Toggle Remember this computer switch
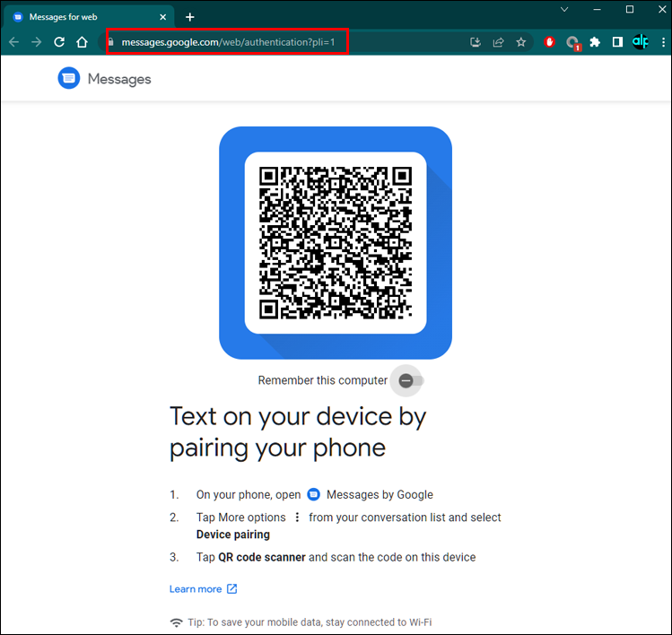672x635 pixels. (411, 380)
